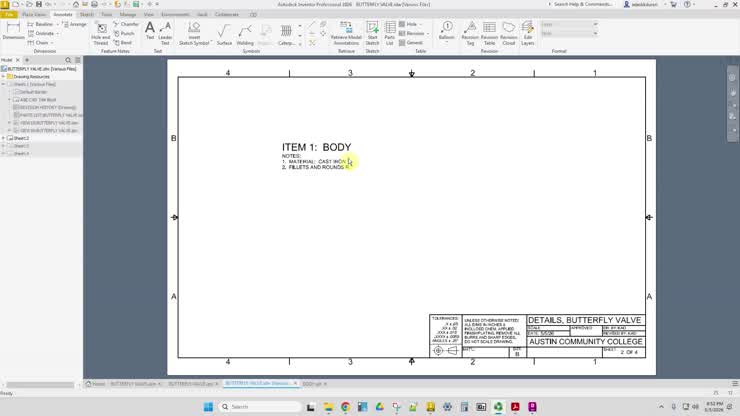Open the File menu
Viewport: 740px width, 416px height.
click(9, 15)
